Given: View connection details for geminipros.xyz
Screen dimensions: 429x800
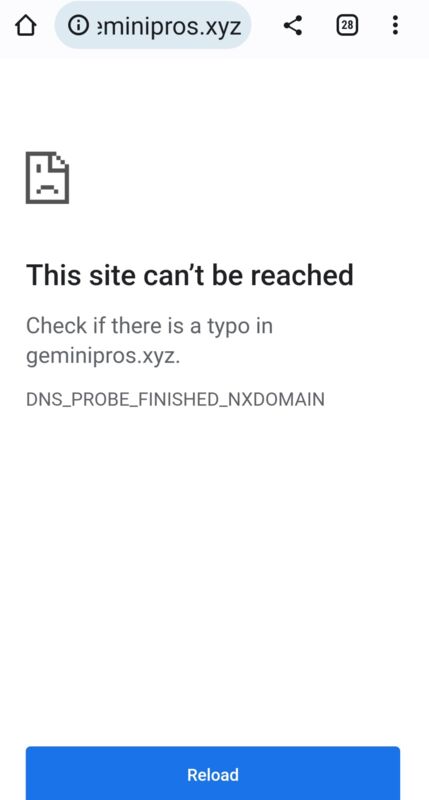Looking at the screenshot, I should pyautogui.click(x=78, y=25).
